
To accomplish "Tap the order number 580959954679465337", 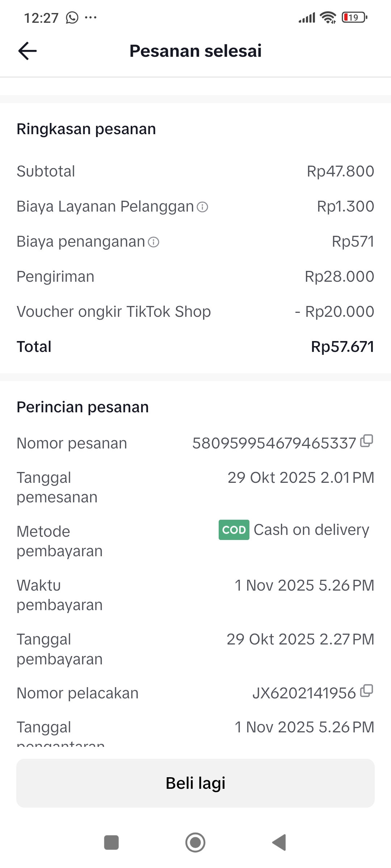I will pos(274,443).
